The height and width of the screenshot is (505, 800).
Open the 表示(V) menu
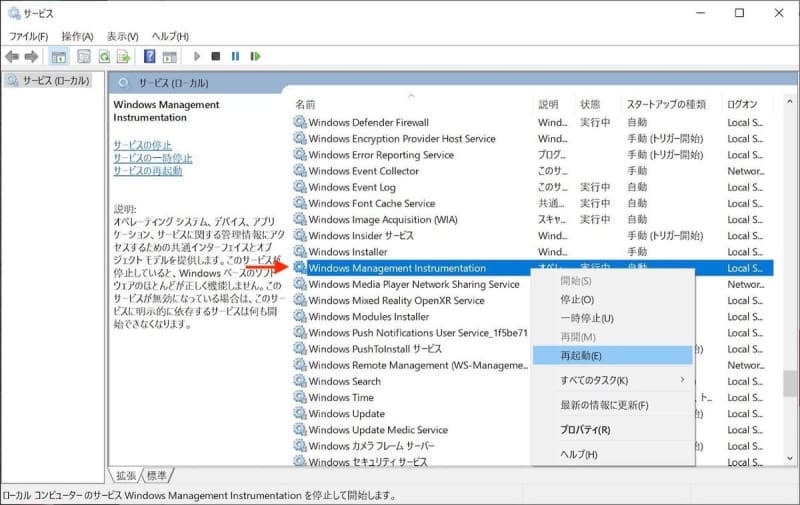(x=122, y=36)
